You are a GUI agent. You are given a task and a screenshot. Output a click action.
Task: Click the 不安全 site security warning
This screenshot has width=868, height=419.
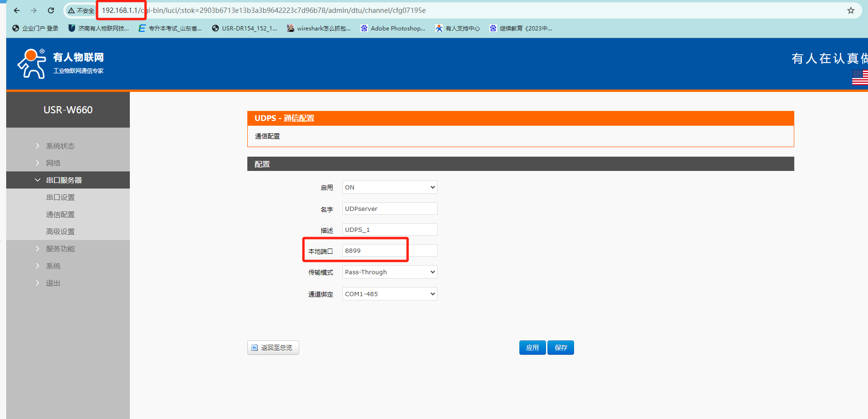[x=81, y=10]
